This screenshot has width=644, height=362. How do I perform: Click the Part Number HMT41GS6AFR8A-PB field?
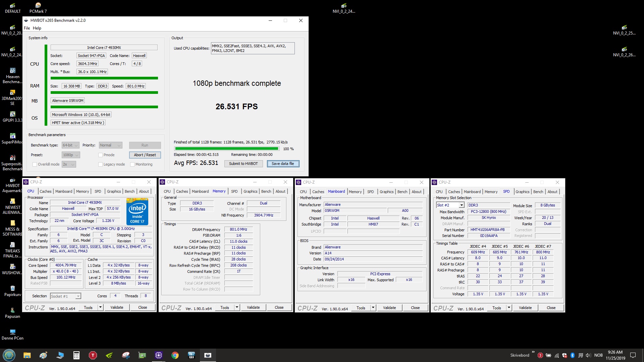point(488,230)
